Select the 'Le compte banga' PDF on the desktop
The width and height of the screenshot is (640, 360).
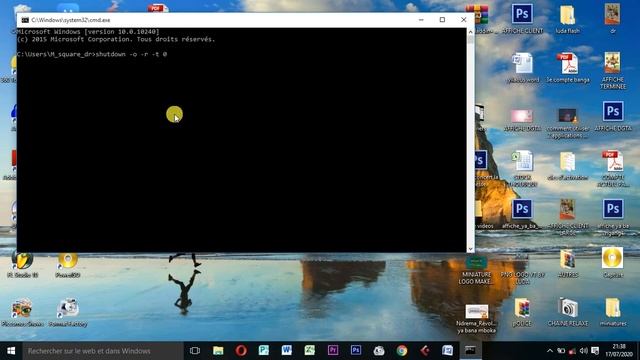[x=568, y=68]
